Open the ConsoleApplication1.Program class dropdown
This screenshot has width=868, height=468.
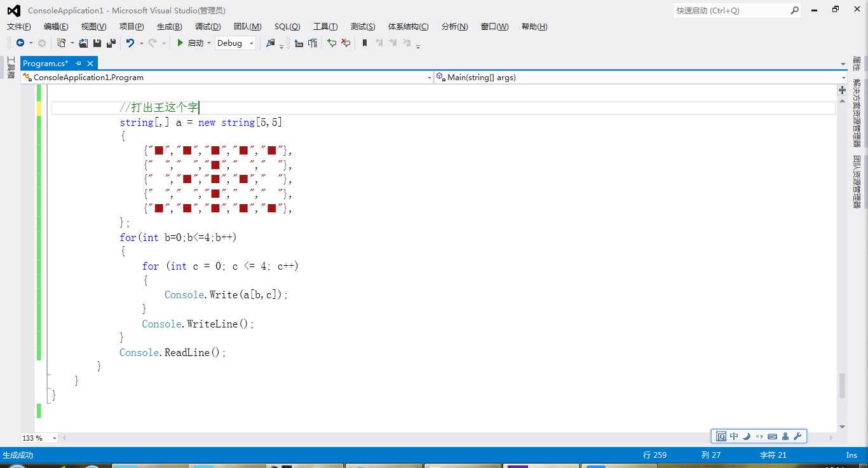227,77
